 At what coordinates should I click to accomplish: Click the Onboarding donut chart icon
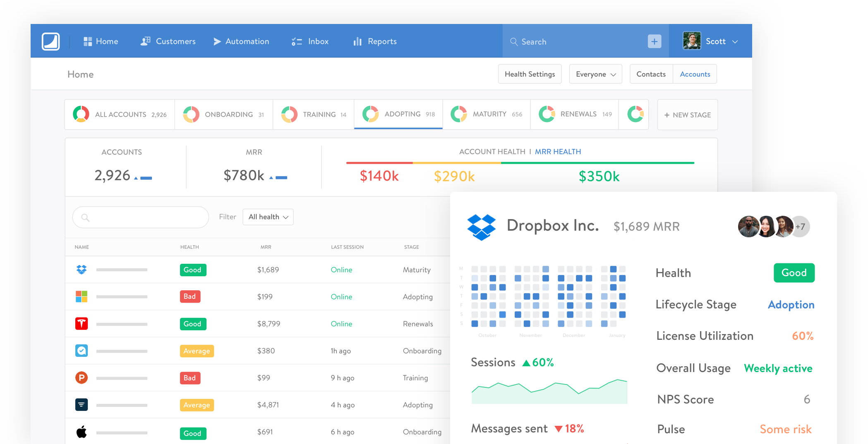(191, 114)
